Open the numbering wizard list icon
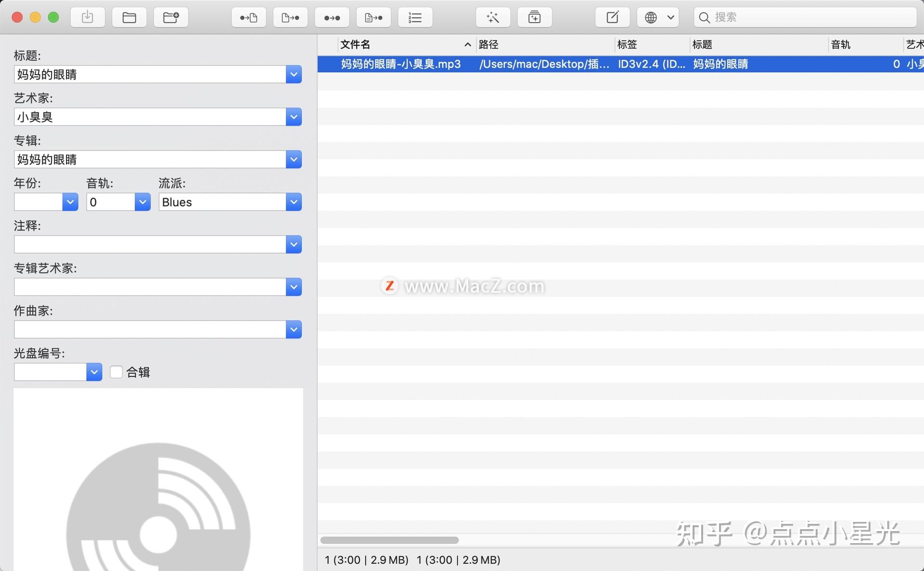This screenshot has width=924, height=571. [x=415, y=18]
